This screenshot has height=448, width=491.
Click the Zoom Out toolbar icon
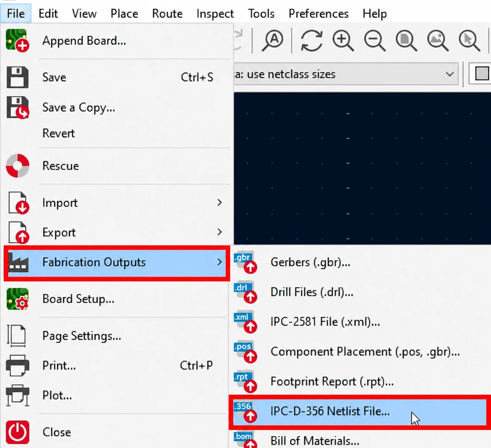click(x=375, y=40)
